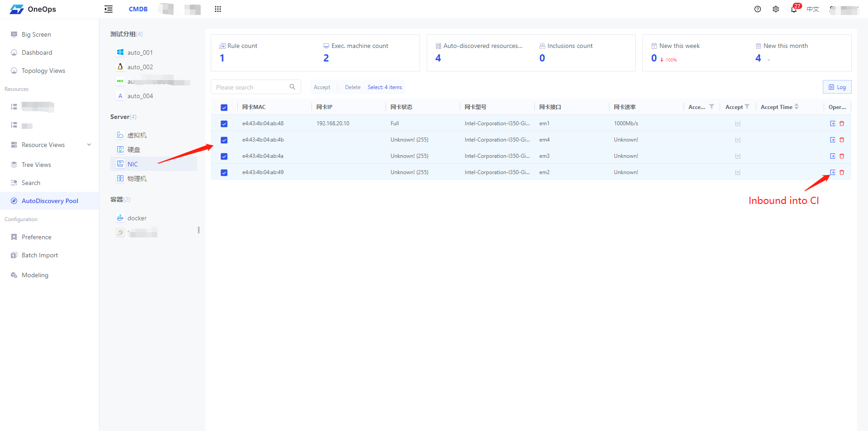Open Topology Views in sidebar

point(43,71)
